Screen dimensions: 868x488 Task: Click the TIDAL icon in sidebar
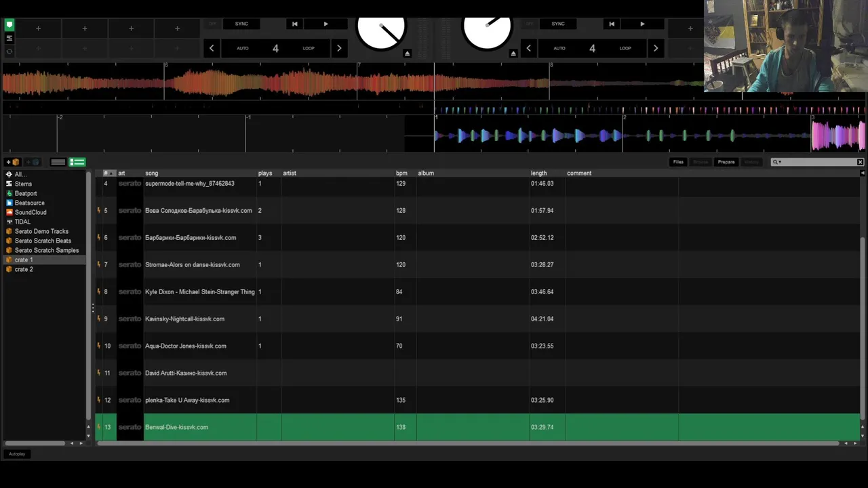(9, 222)
